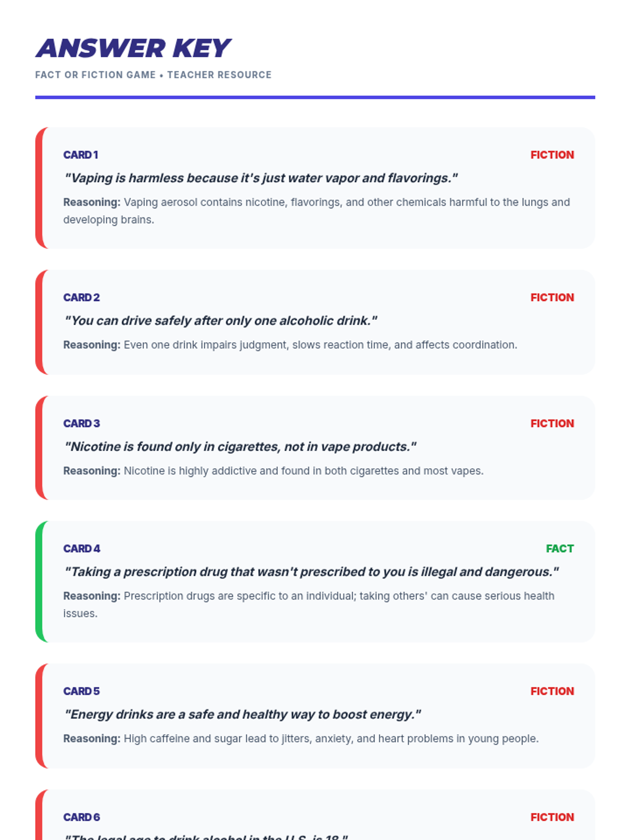Image resolution: width=630 pixels, height=840 pixels.
Task: Click the FICTION badge on Card 1
Action: click(552, 155)
